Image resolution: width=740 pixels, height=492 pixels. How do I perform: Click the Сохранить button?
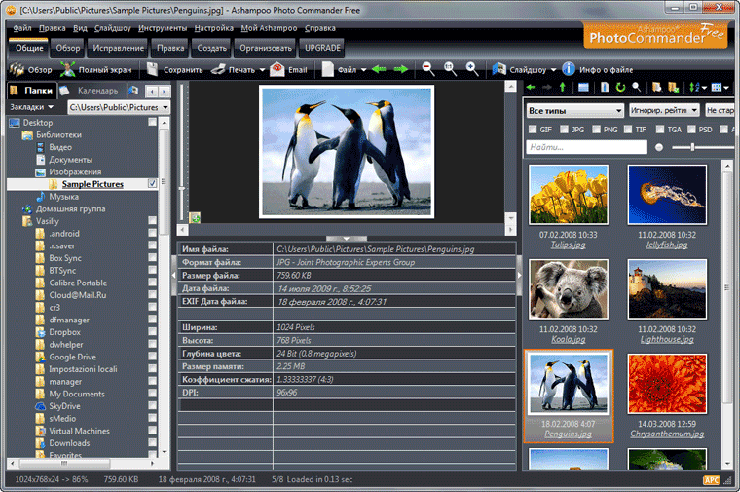(x=174, y=69)
